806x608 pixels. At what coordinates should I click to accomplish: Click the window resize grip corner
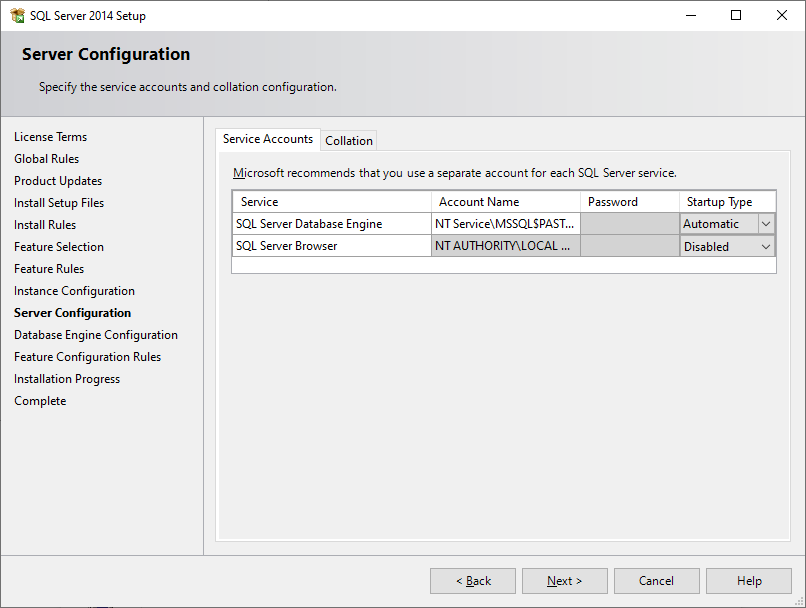[x=799, y=602]
